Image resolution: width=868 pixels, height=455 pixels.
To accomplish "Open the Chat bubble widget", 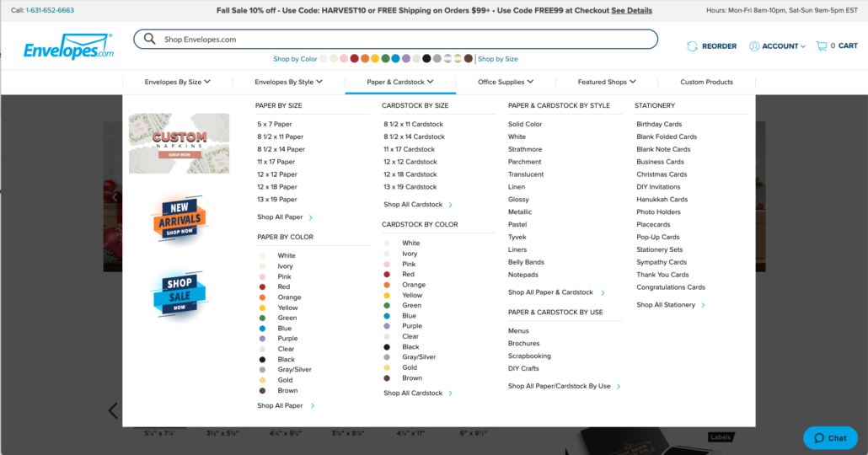I will click(x=830, y=438).
